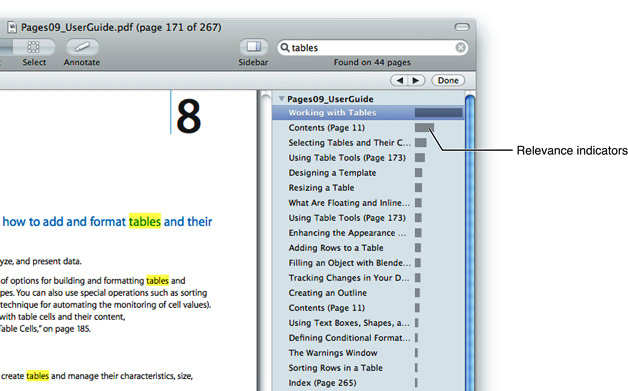This screenshot has height=391, width=628.
Task: Toggle the Sidebar button
Action: [x=254, y=47]
